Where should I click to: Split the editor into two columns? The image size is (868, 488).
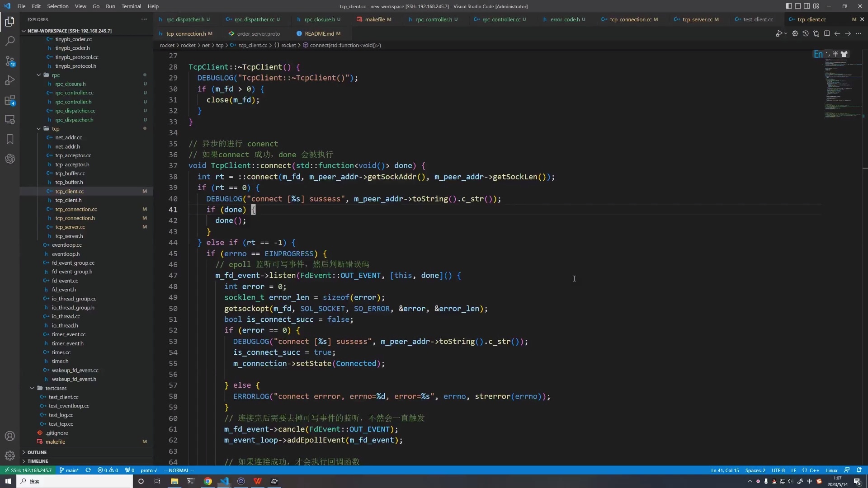click(x=827, y=33)
